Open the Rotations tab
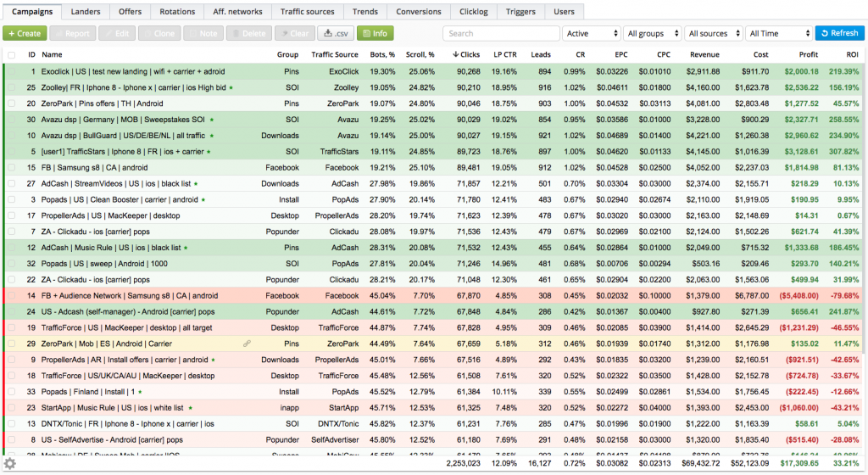 coord(177,12)
